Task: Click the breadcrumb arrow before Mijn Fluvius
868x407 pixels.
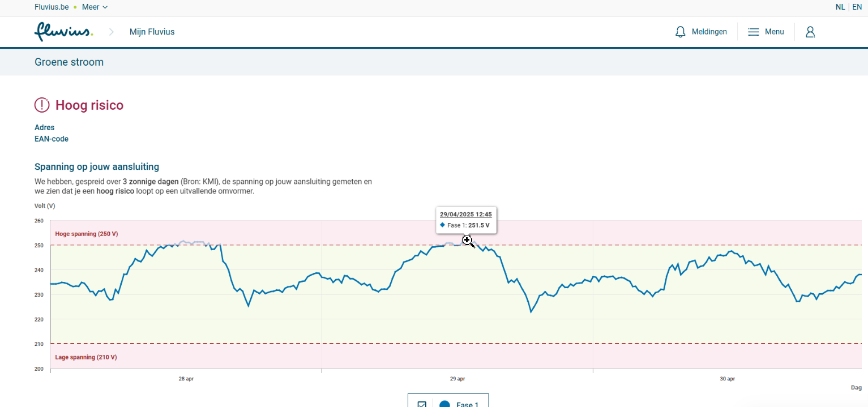Action: tap(112, 32)
